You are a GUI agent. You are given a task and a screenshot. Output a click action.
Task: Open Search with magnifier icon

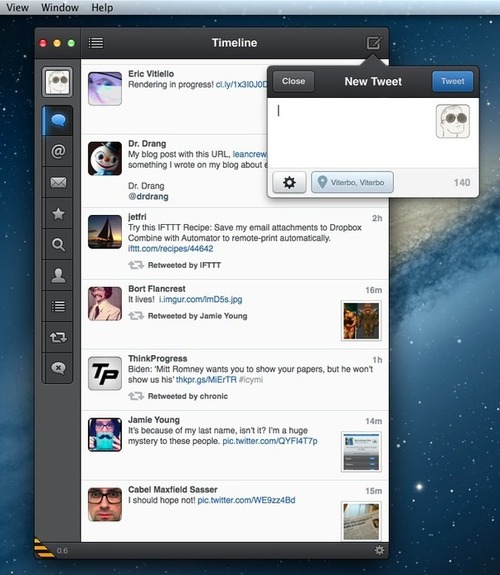click(58, 244)
